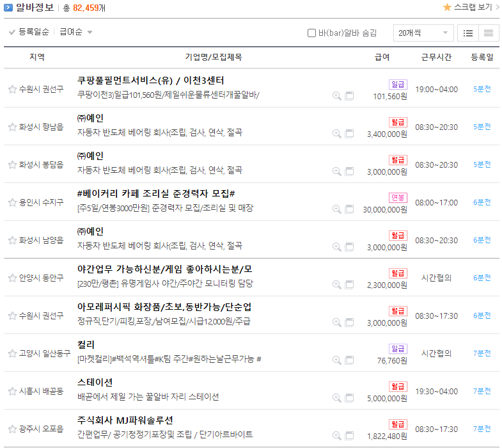Open magnifier preview for 컬리 listing
502x448 pixels.
click(337, 360)
